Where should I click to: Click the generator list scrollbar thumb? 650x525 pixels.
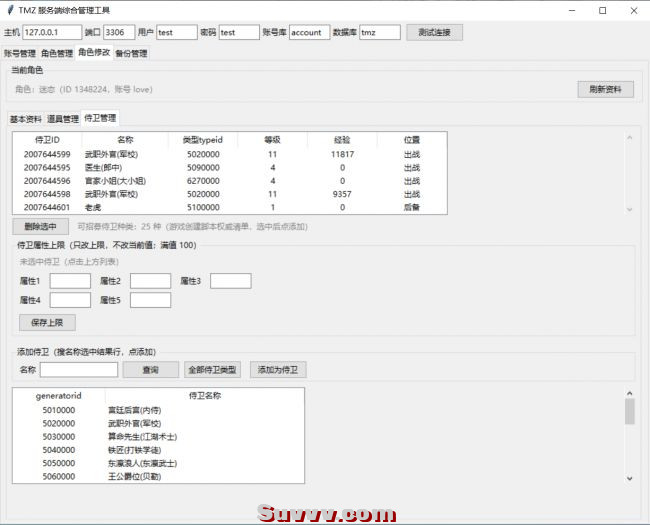click(x=629, y=411)
